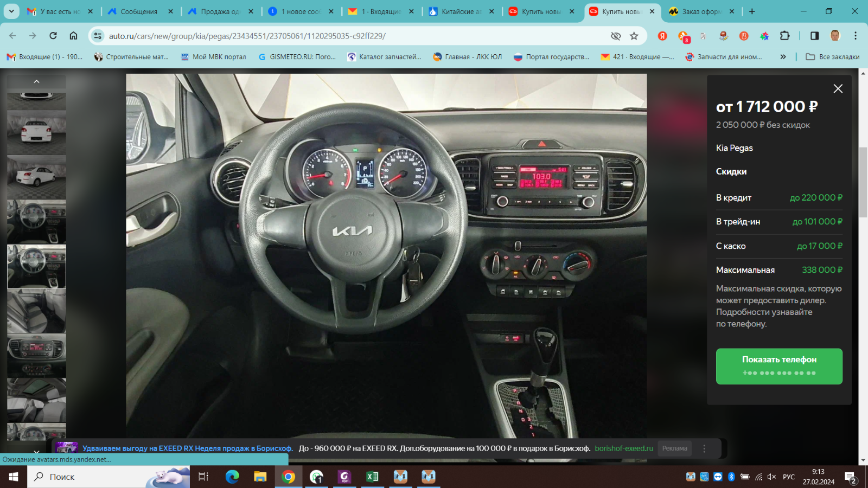Click the muted volume tray icon
Image resolution: width=868 pixels, height=488 pixels.
pyautogui.click(x=771, y=477)
